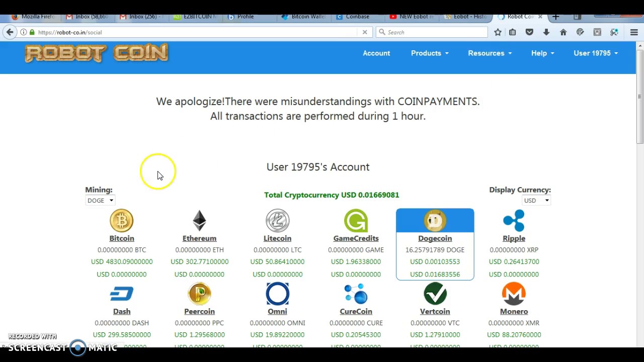Open the Bitcoin link

pyautogui.click(x=122, y=238)
